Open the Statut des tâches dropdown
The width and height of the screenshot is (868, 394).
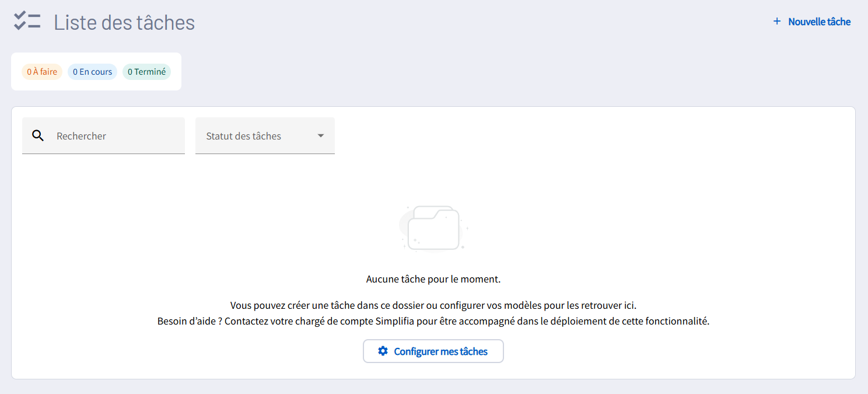tap(265, 136)
